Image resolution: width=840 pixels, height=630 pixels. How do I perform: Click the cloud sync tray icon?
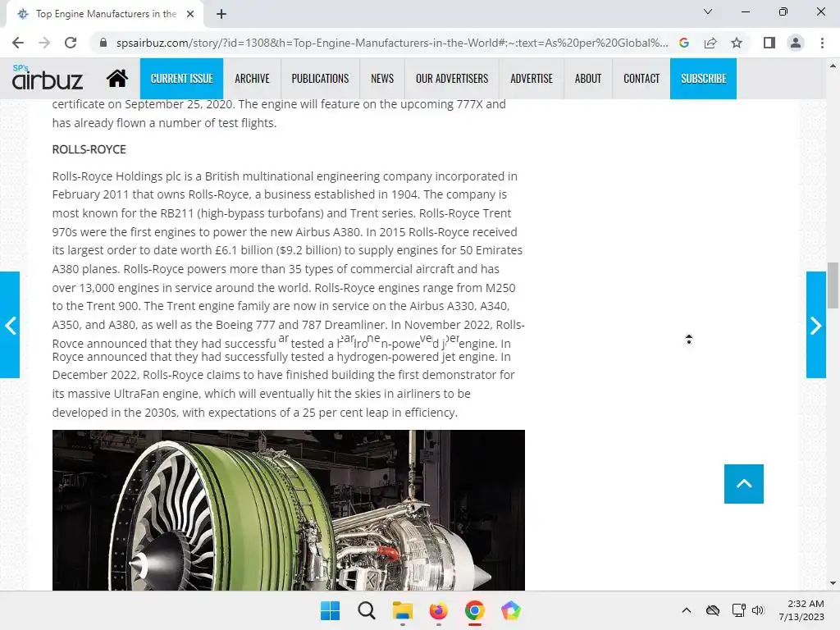coord(713,610)
